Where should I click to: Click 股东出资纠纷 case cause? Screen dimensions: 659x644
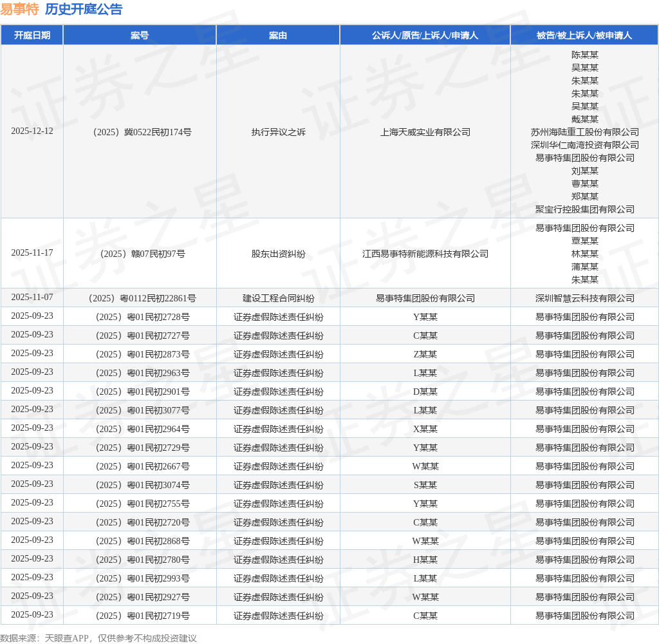coord(278,254)
